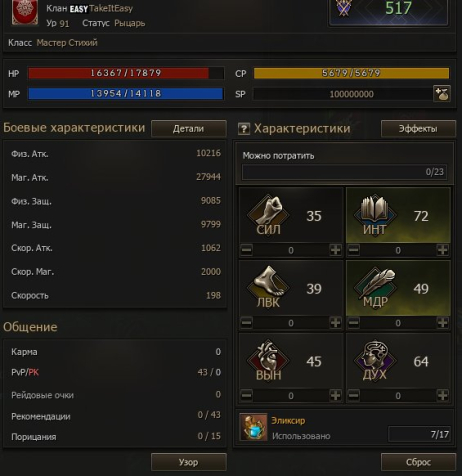Increase СИЛ with its plus button
Viewport: 462px width, 476px height.
click(335, 250)
